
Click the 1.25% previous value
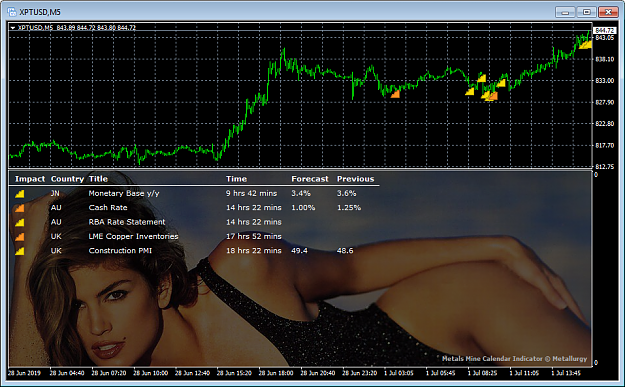click(x=349, y=208)
